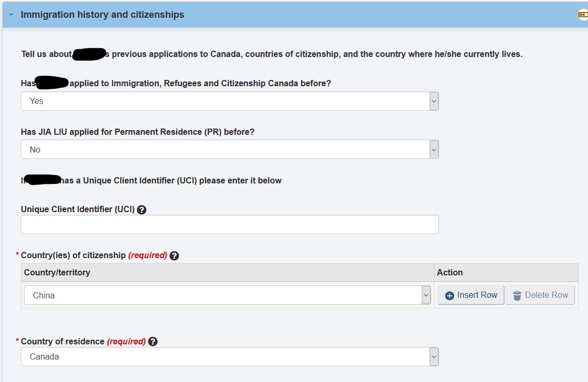Click the arrow of the Yes dropdown
Screen dimensions: 588x382
point(434,101)
